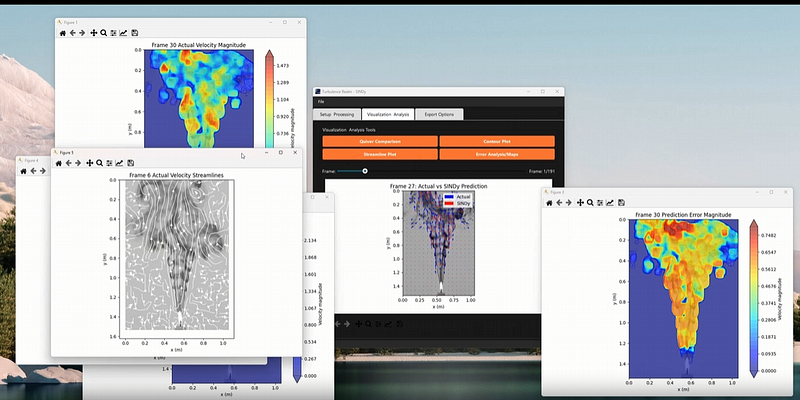
Task: Open Edit axis curve options in Figure 5
Action: pyautogui.click(x=119, y=163)
